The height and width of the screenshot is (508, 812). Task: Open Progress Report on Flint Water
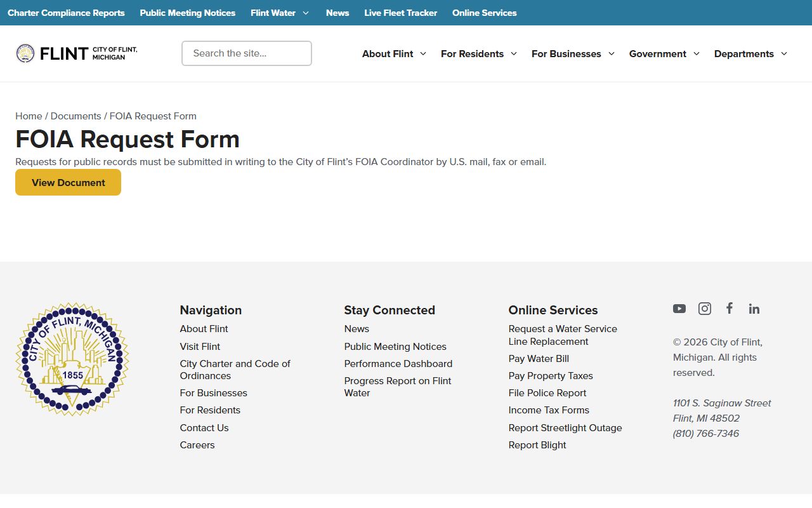point(398,387)
